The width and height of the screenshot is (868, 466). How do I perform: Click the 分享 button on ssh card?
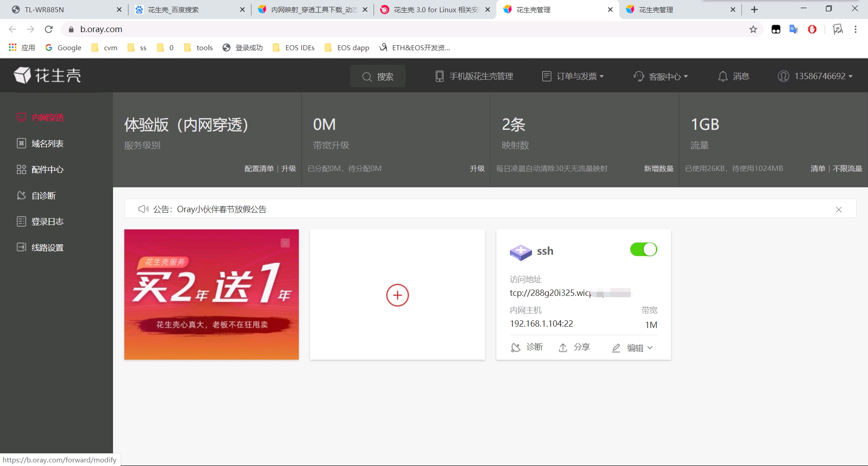click(x=574, y=347)
